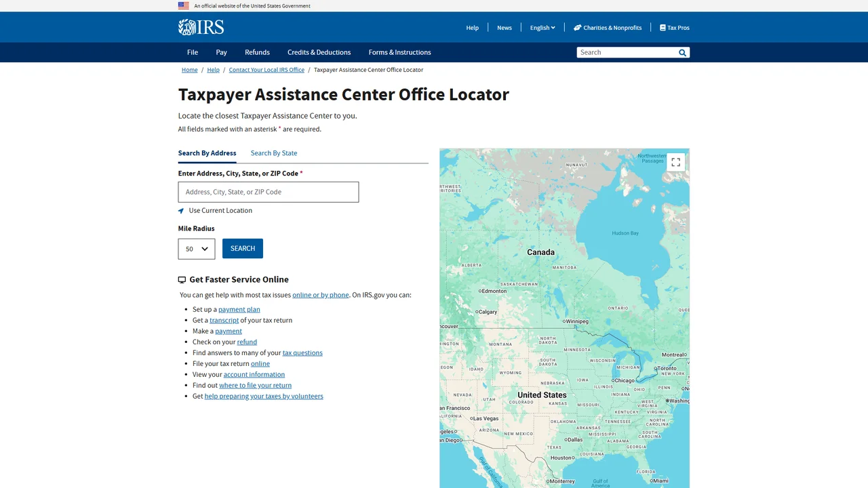
Task: Go to Home breadcrumb
Action: pyautogui.click(x=190, y=70)
